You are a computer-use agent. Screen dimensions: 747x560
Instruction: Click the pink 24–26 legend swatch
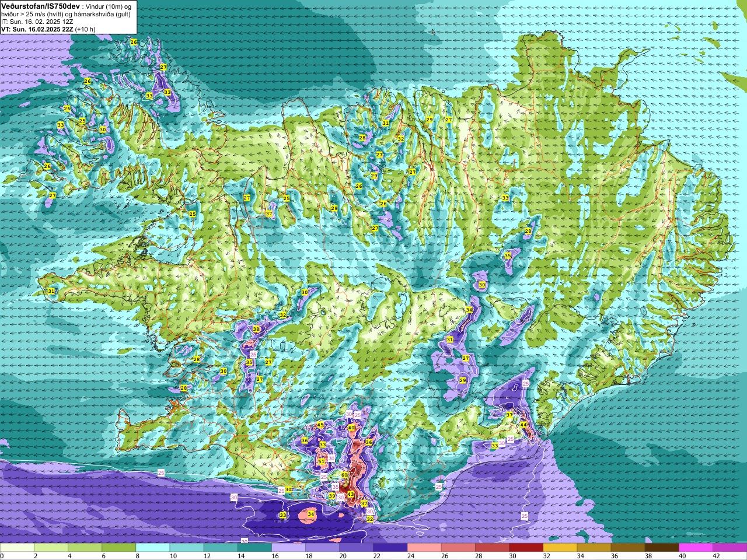click(x=424, y=548)
